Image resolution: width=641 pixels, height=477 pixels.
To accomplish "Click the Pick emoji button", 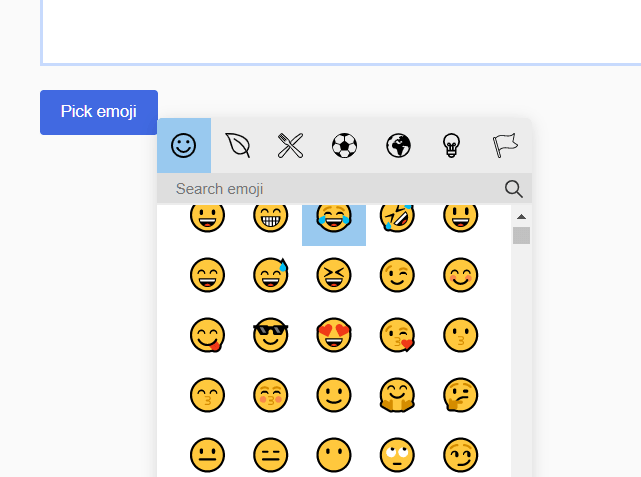I will (99, 112).
